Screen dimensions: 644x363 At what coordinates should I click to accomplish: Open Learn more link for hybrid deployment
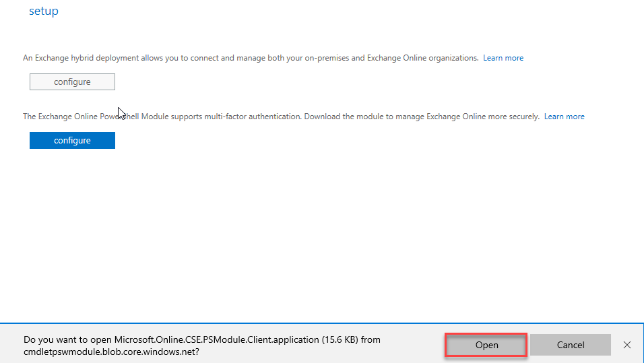(503, 58)
